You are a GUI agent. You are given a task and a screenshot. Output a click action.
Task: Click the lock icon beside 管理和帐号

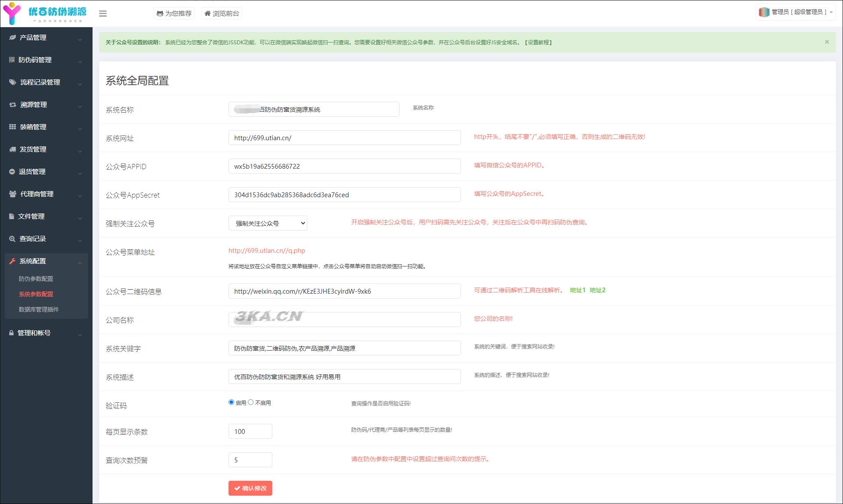click(x=11, y=333)
